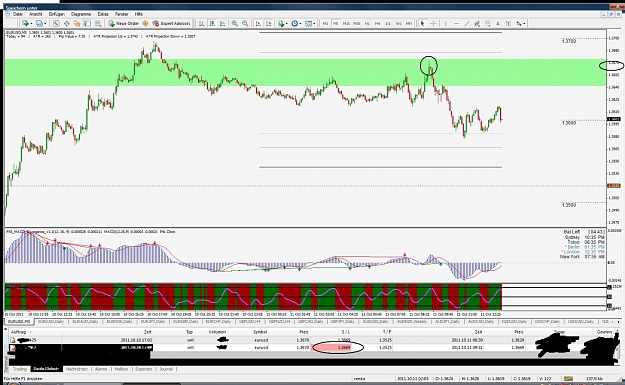Click the profiles icon
This screenshot has width=625, height=385.
click(x=39, y=24)
